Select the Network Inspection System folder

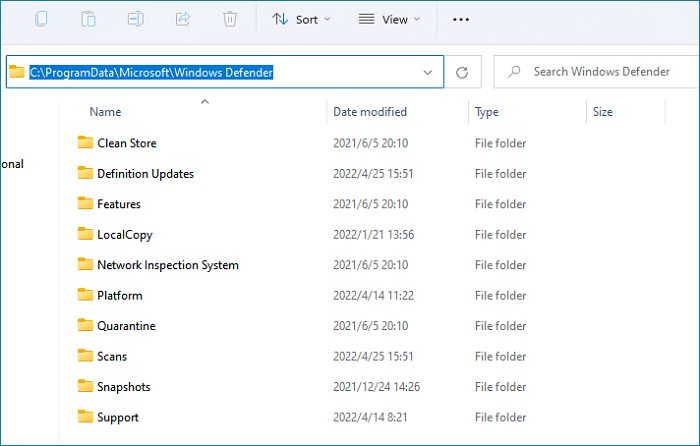[x=167, y=265]
